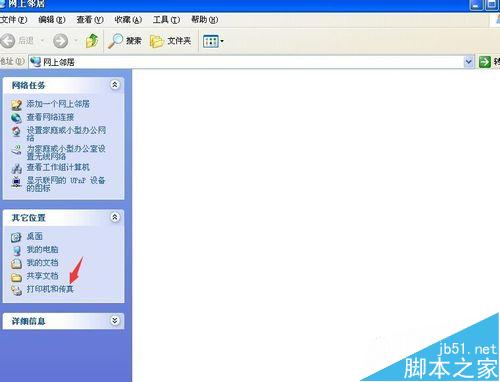Expand the address bar dropdown
The height and width of the screenshot is (382, 500).
click(469, 62)
